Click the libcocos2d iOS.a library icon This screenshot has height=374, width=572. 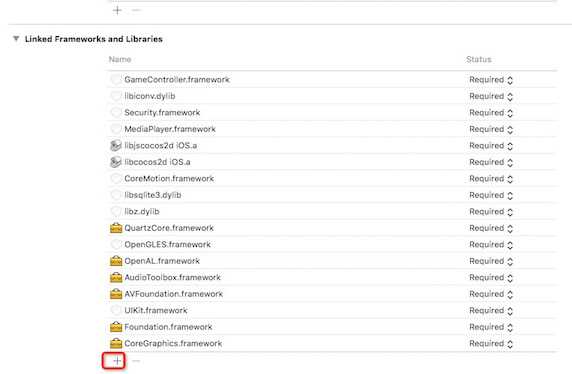click(116, 162)
